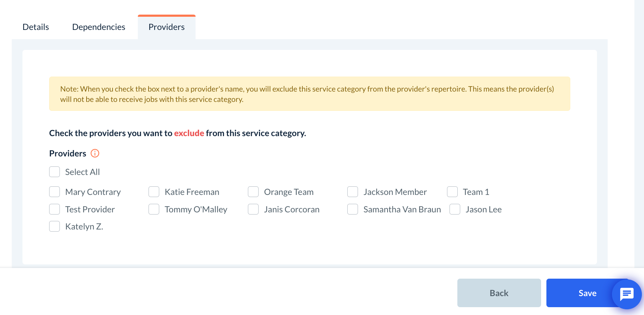Exclude Test Provider via checkbox
Viewport: 644px width, 315px height.
tap(54, 209)
